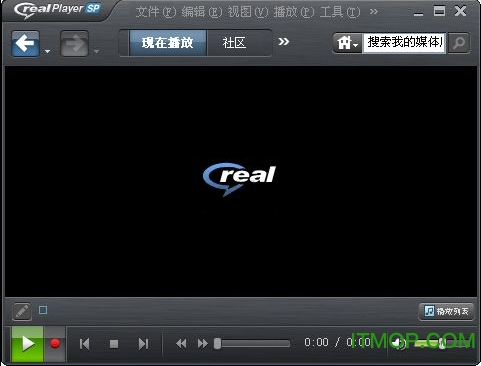Switch to the 社区 tab

[x=235, y=43]
